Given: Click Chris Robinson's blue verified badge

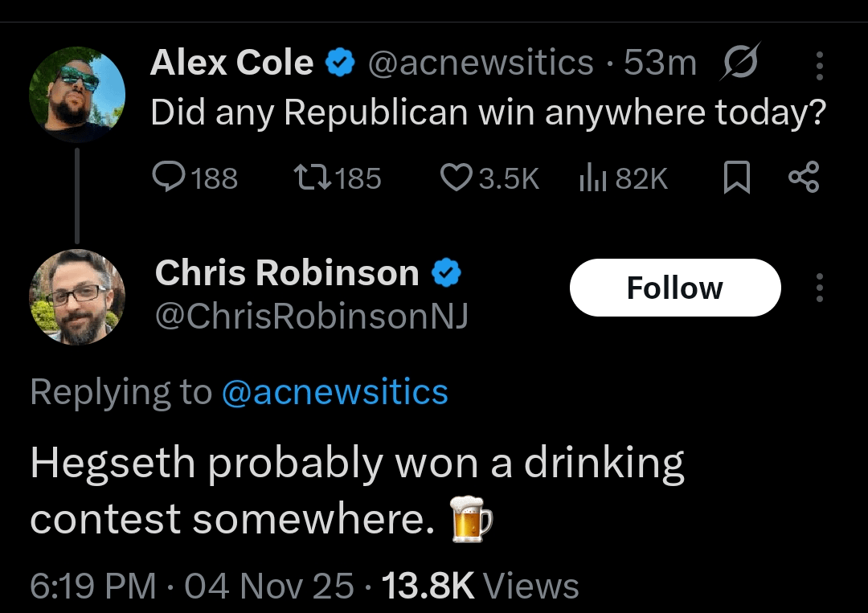Looking at the screenshot, I should 447,274.
